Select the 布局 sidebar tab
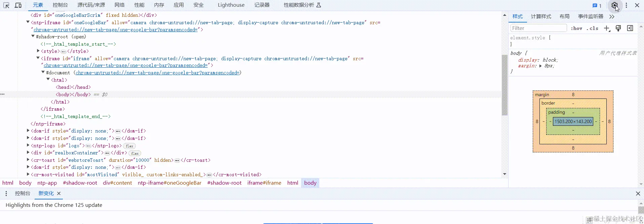 pyautogui.click(x=565, y=16)
